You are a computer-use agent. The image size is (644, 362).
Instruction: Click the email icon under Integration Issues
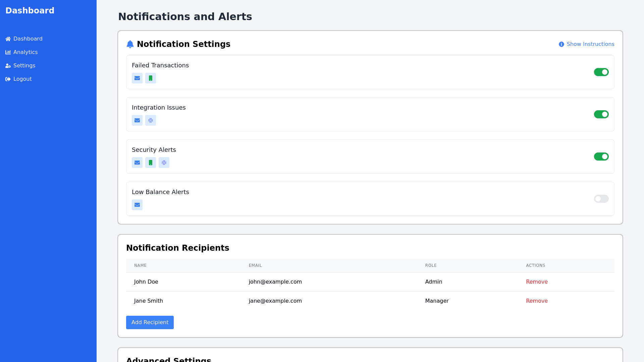pos(137,120)
